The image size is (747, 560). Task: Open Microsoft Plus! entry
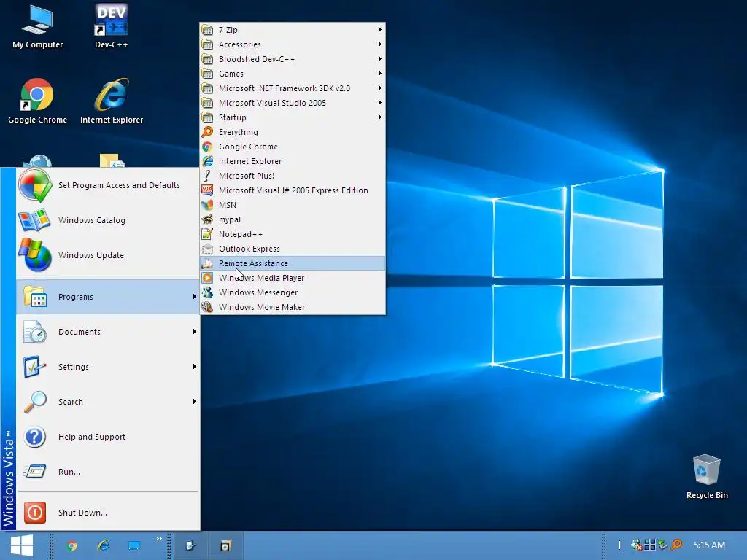coord(293,176)
